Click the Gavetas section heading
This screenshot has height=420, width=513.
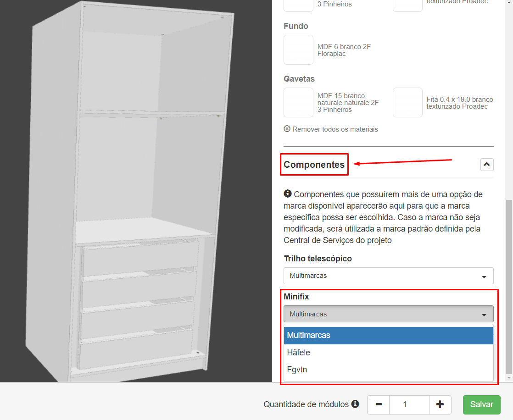tap(299, 79)
